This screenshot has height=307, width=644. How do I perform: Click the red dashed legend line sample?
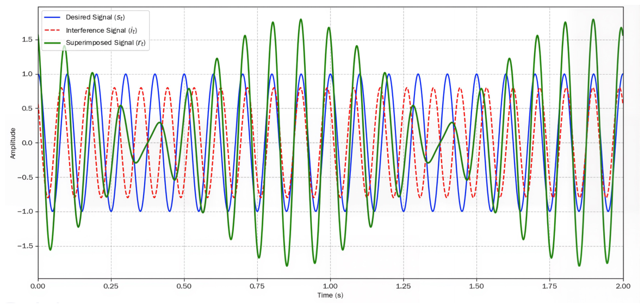[53, 30]
